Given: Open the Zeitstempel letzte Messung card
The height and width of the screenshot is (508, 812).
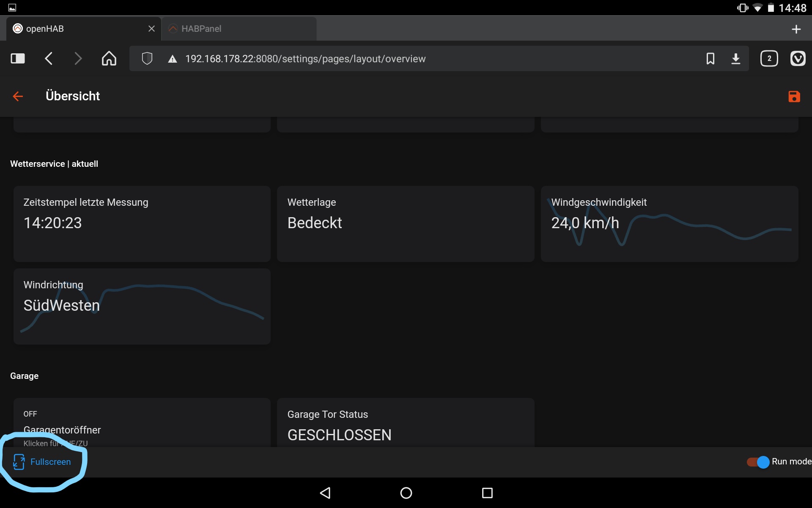Looking at the screenshot, I should point(142,224).
